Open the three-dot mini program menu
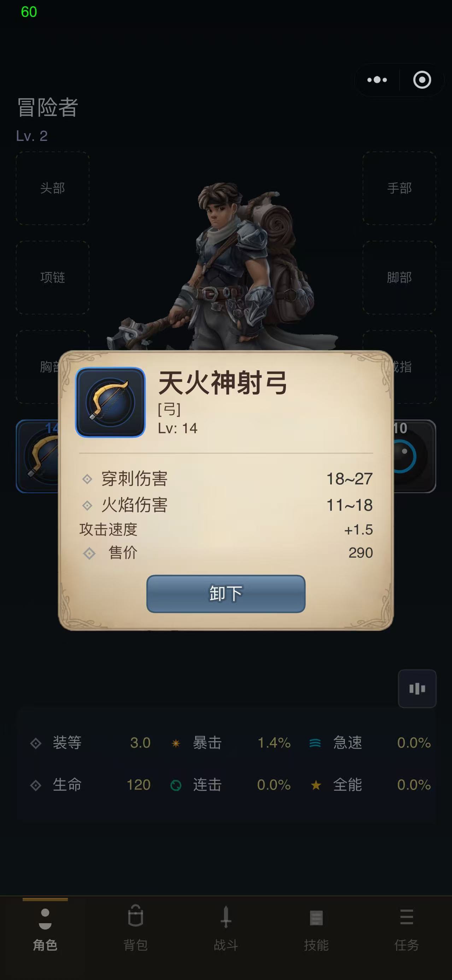Image resolution: width=452 pixels, height=980 pixels. point(377,80)
